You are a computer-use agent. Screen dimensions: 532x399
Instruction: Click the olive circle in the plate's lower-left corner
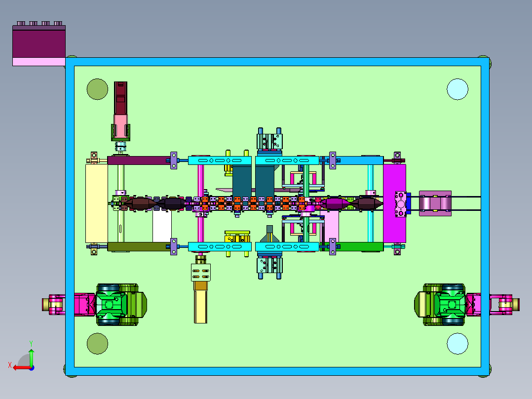pos(97,344)
